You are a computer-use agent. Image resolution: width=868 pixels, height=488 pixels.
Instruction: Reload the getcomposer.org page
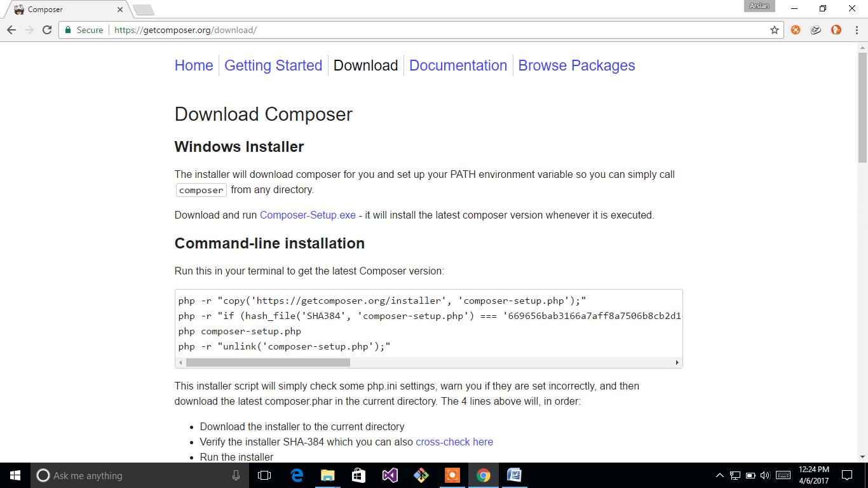point(47,30)
